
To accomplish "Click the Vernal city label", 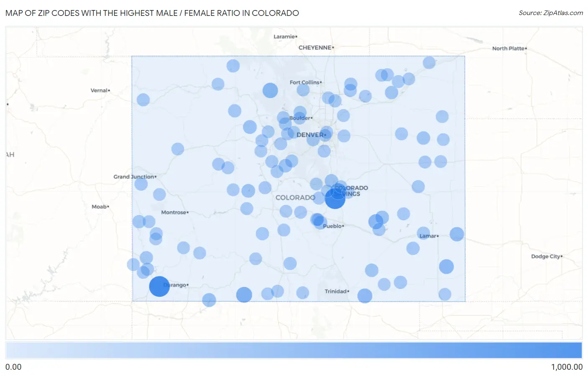I will pyautogui.click(x=100, y=90).
